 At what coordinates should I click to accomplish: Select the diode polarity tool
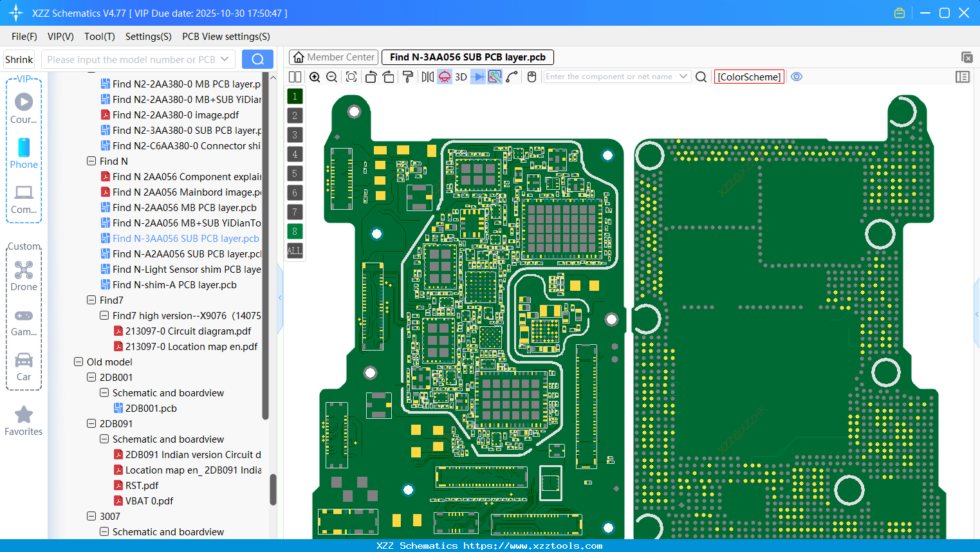tap(477, 77)
